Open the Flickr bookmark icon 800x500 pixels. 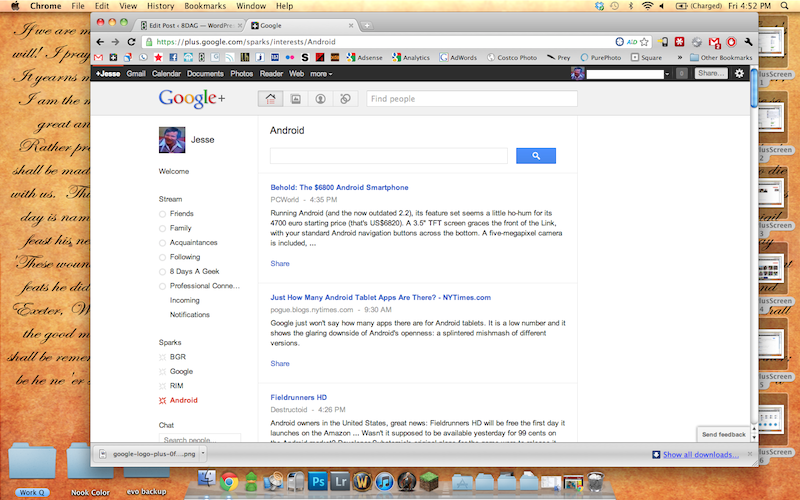coord(290,58)
